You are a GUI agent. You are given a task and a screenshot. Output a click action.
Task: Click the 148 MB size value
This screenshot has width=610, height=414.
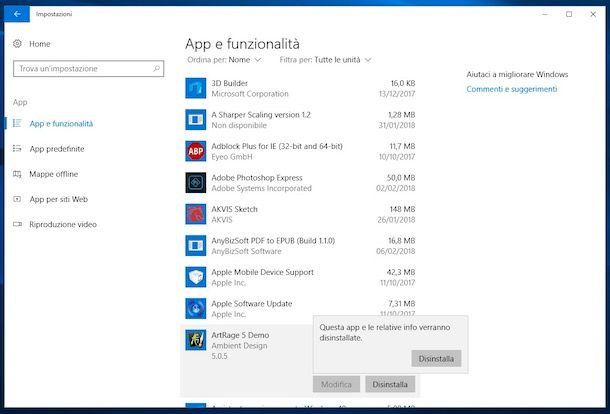[x=402, y=209]
